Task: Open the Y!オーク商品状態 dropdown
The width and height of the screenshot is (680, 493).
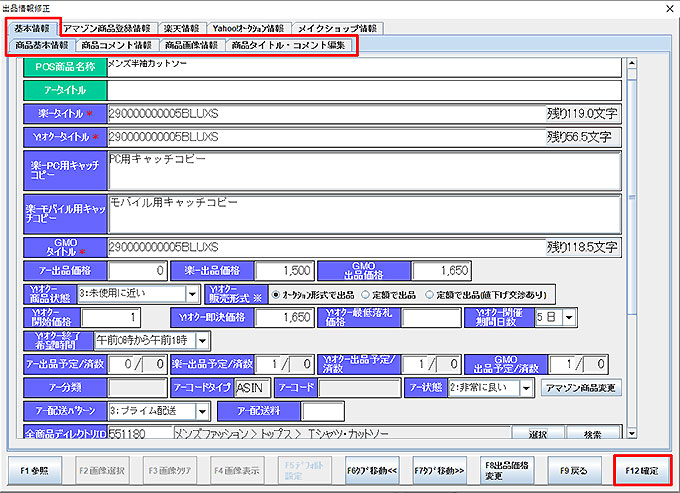Action: coord(191,294)
